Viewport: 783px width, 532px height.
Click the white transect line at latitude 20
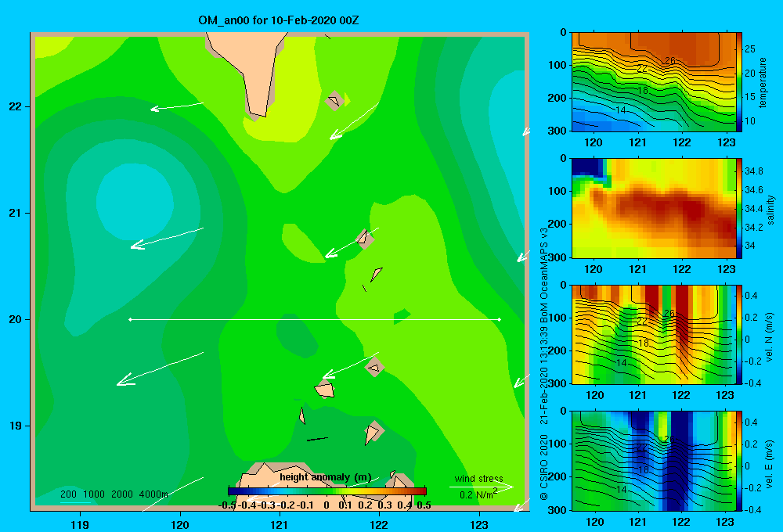315,319
